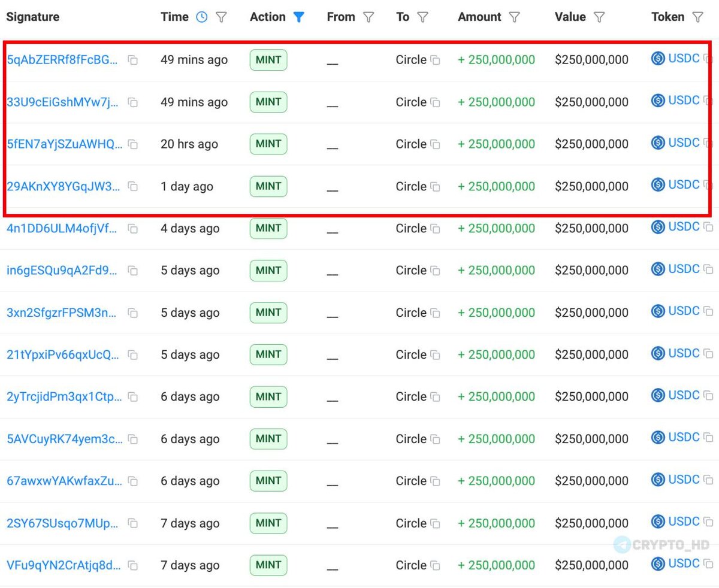This screenshot has width=719, height=588.
Task: Open USDC token link in 3xn2SfgzrFPSM3n row
Action: pos(684,311)
